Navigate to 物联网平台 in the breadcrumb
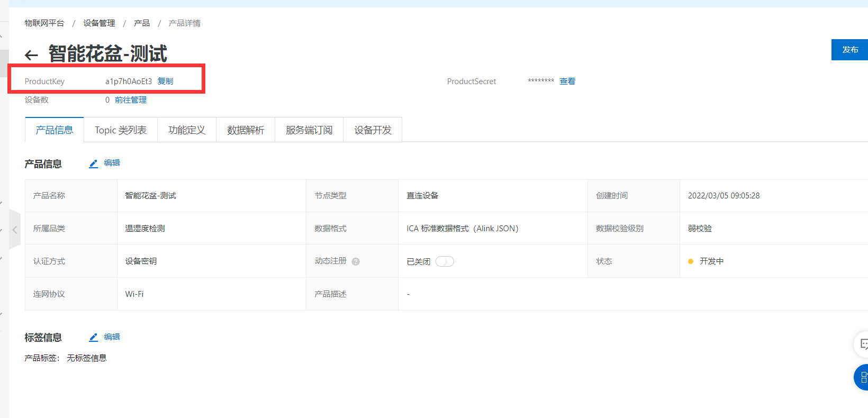The image size is (868, 418). coord(44,23)
